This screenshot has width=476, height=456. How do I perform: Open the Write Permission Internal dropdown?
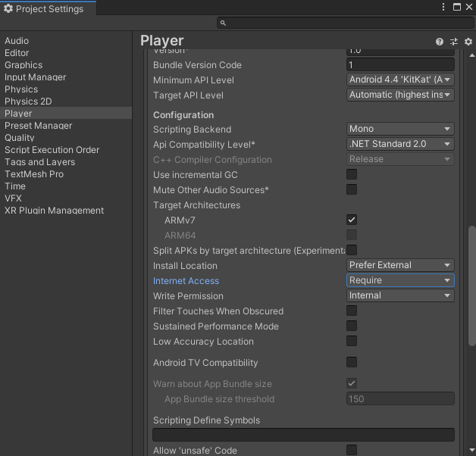pyautogui.click(x=400, y=296)
